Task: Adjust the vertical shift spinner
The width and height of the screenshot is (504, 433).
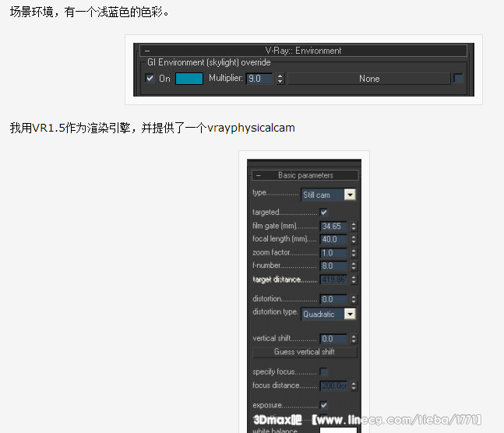Action: (x=354, y=339)
